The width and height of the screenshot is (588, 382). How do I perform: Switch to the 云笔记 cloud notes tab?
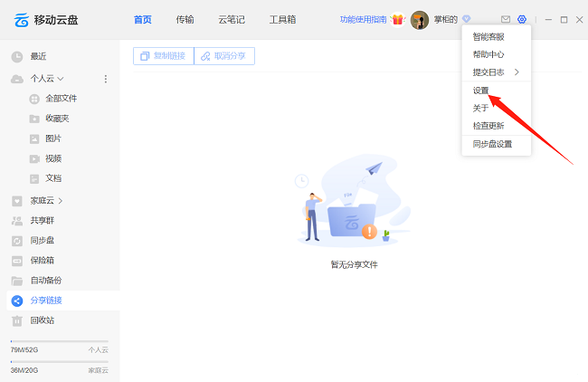click(x=232, y=19)
